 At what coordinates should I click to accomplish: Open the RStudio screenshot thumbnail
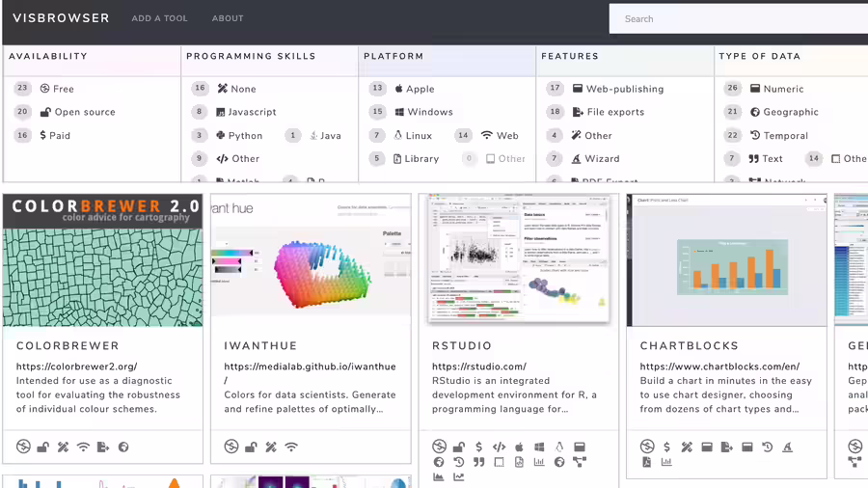[519, 260]
